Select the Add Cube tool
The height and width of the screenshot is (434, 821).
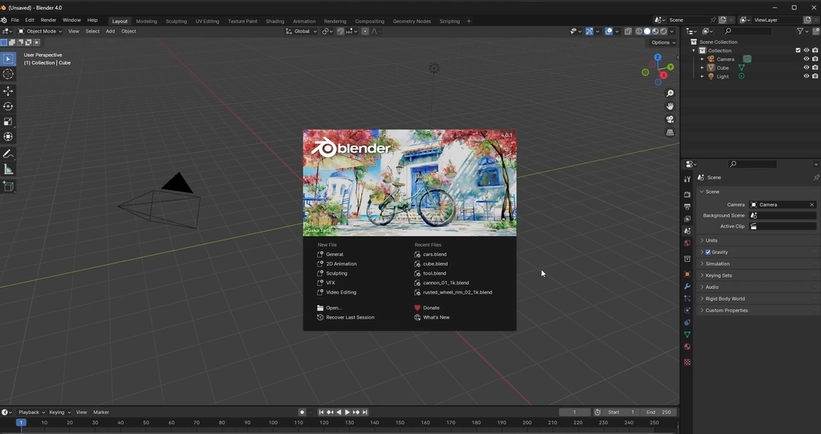8,187
